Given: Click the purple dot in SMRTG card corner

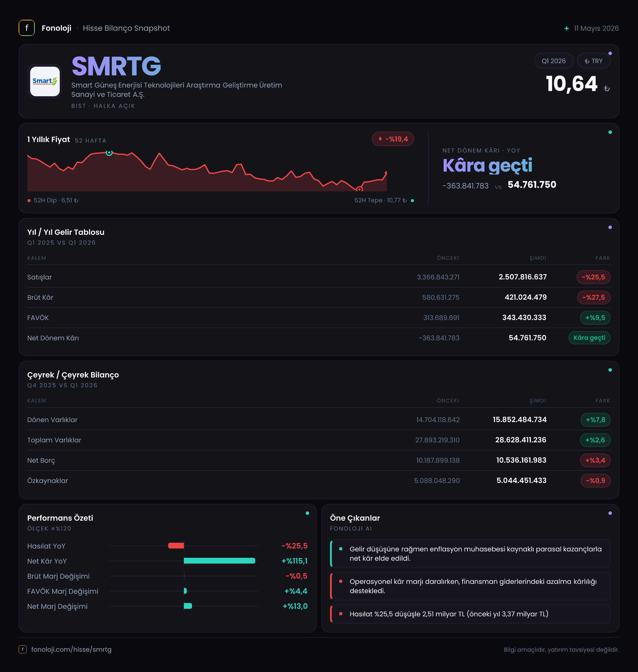Looking at the screenshot, I should 610,53.
